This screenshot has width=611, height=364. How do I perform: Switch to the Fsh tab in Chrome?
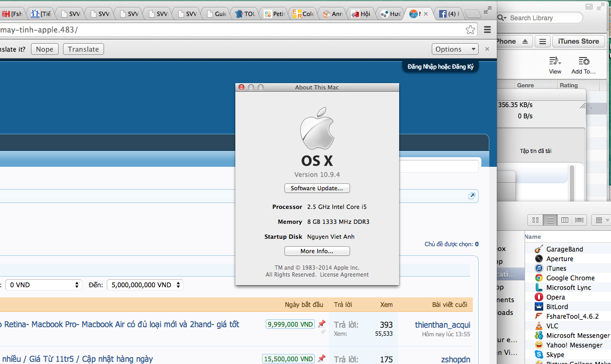[12, 14]
